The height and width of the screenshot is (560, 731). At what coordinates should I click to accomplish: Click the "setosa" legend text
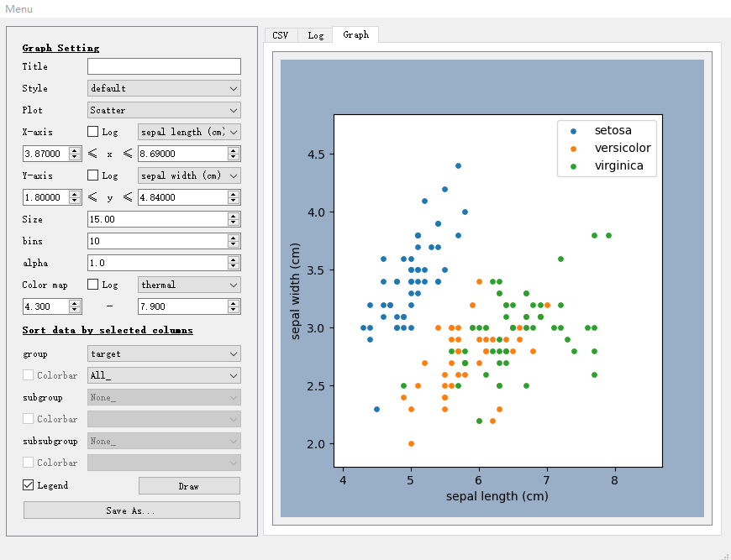(x=613, y=130)
